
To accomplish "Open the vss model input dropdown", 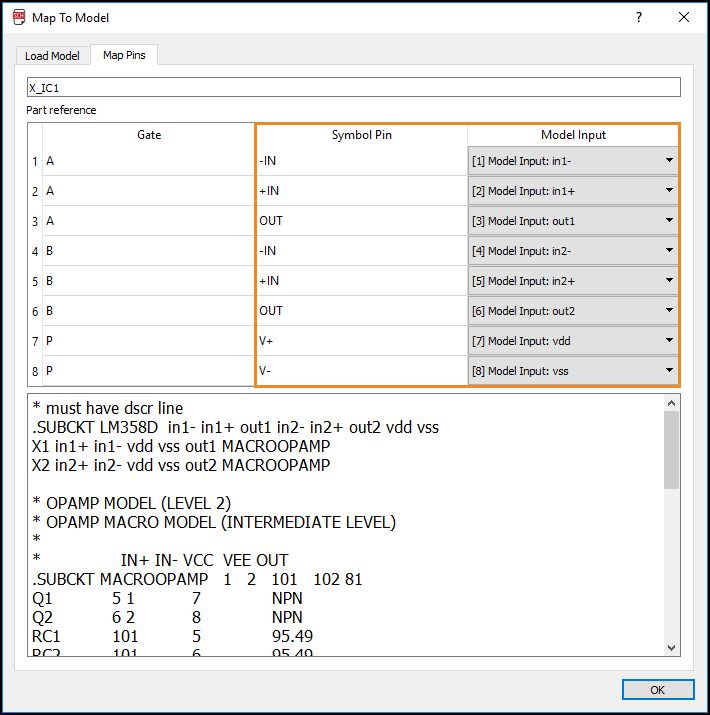I will (x=573, y=371).
